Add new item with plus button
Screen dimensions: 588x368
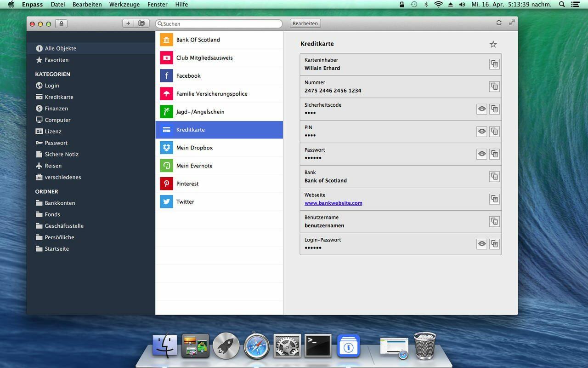coord(128,23)
